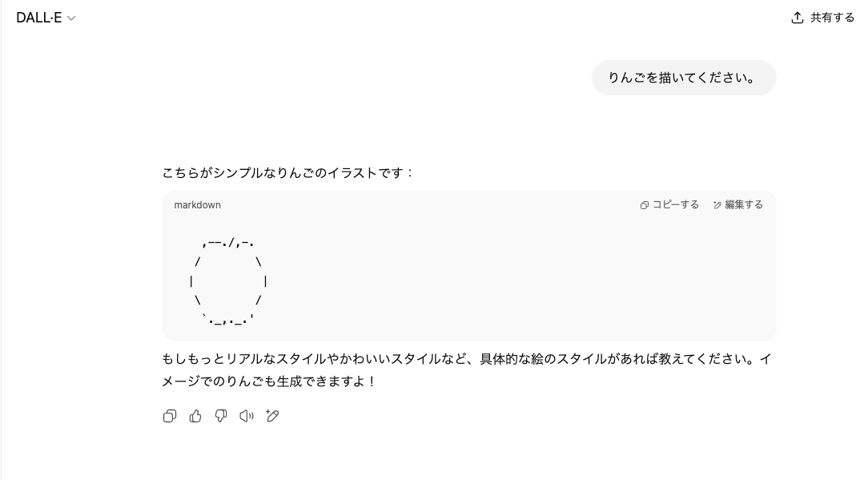Click the 共有する share label
Screen dimensions: 868x480
tap(833, 18)
